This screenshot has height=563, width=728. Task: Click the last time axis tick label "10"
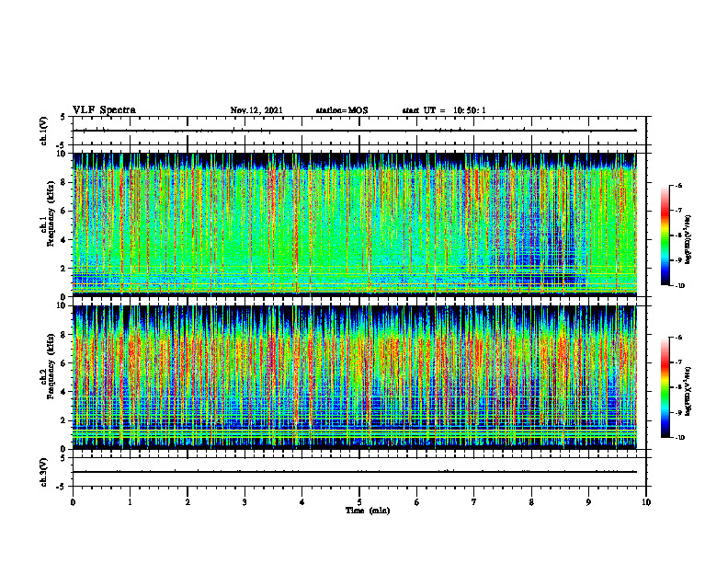coord(646,502)
